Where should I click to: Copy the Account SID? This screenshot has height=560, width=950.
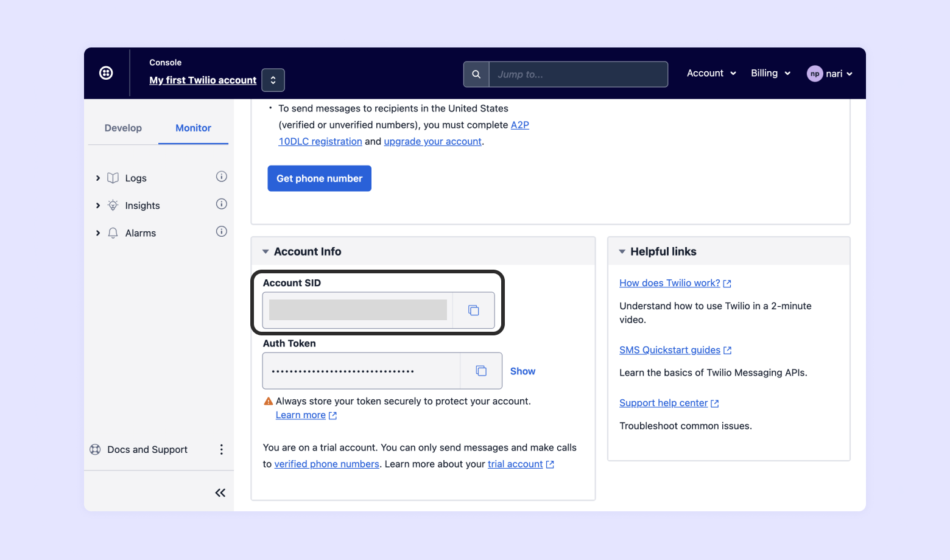click(474, 310)
